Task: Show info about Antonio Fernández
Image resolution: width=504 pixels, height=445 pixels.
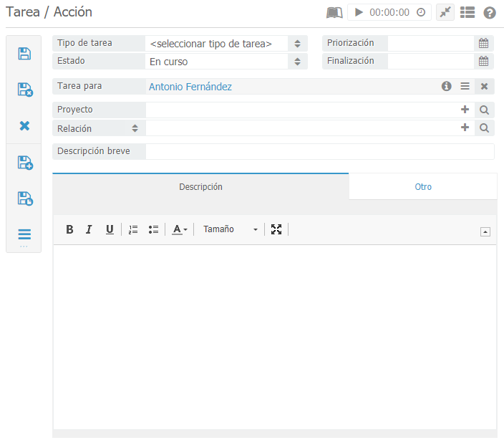Action: coord(447,86)
